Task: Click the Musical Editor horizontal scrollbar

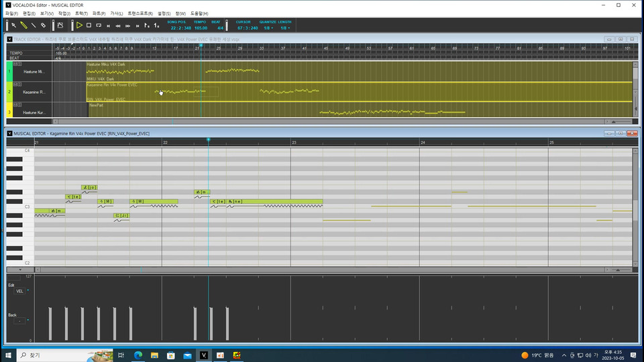Action: coord(321,269)
